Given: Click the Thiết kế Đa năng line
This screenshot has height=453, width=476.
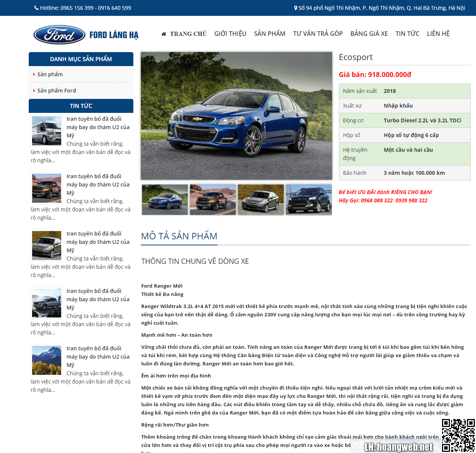Looking at the screenshot, I should (x=162, y=294).
